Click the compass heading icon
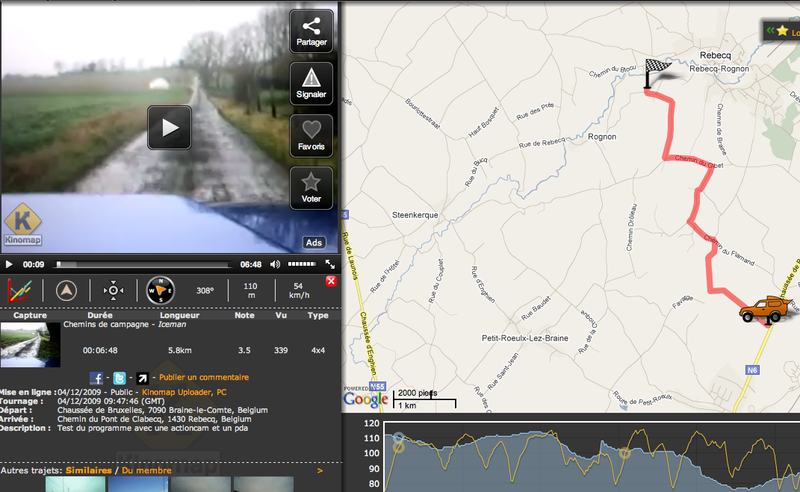Screen dimensions: 800x492 click(160, 291)
